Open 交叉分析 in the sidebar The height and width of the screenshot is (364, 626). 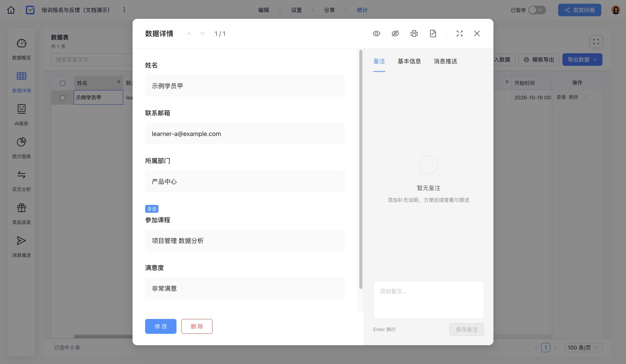pos(22,181)
